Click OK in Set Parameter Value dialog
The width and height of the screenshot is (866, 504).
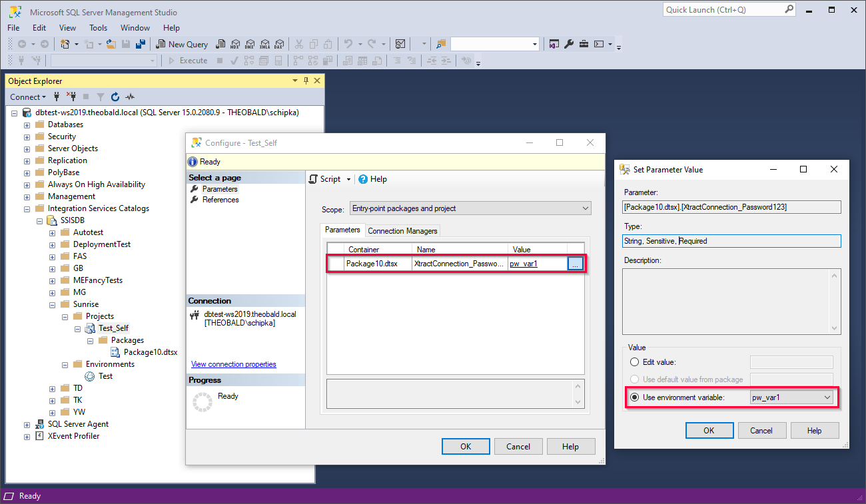pos(709,431)
